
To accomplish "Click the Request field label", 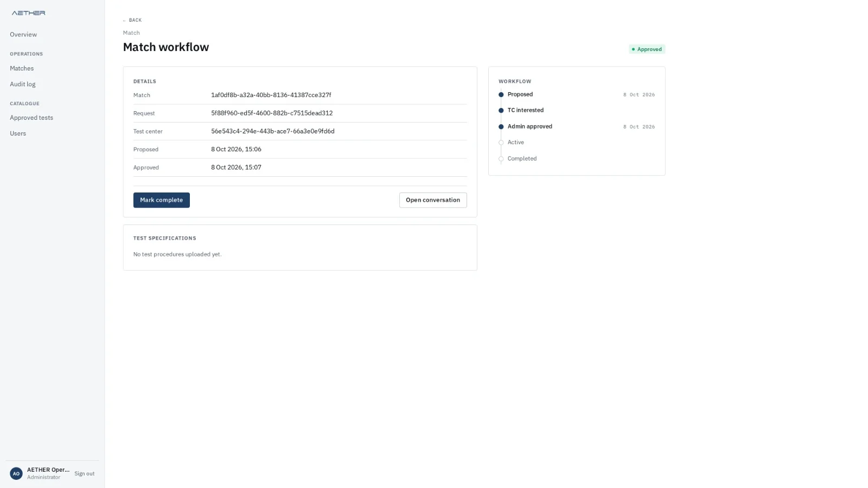I will point(144,113).
